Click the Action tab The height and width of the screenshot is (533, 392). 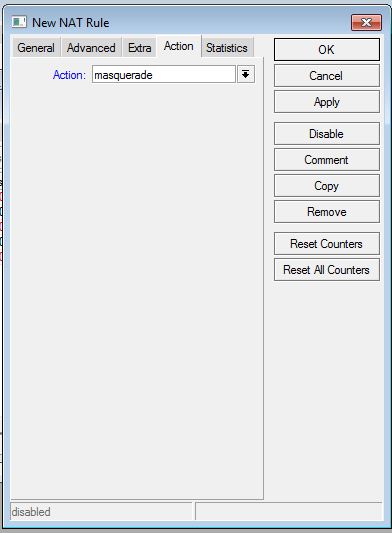178,46
